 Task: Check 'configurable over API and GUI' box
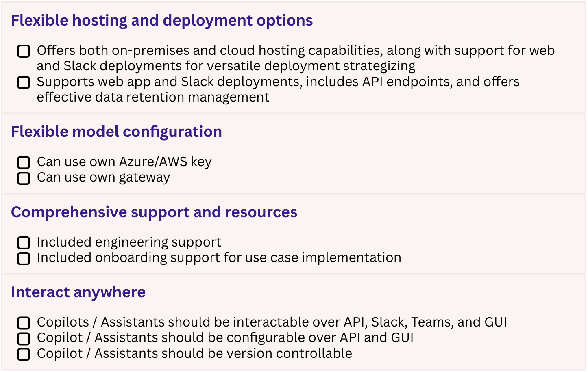point(24,338)
